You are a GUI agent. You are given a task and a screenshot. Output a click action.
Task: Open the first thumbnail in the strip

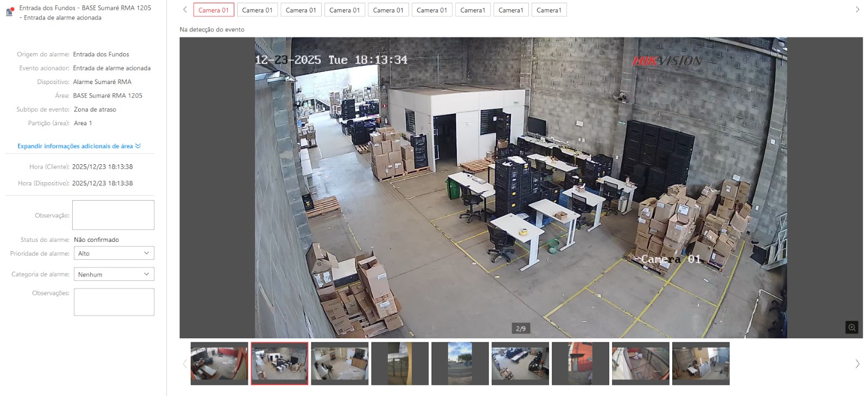(x=219, y=363)
